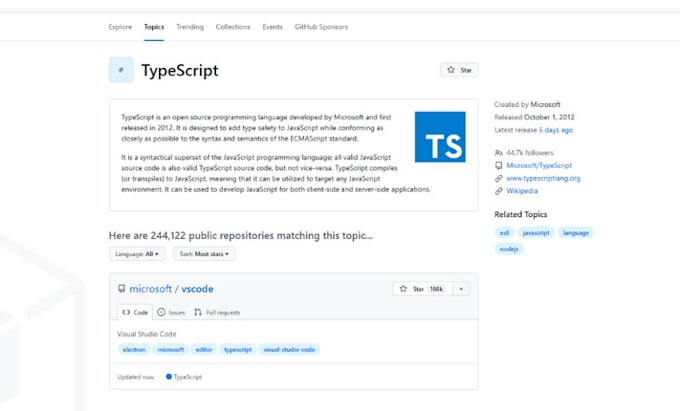680x411 pixels.
Task: Open the Language: All dropdown
Action: pyautogui.click(x=137, y=254)
